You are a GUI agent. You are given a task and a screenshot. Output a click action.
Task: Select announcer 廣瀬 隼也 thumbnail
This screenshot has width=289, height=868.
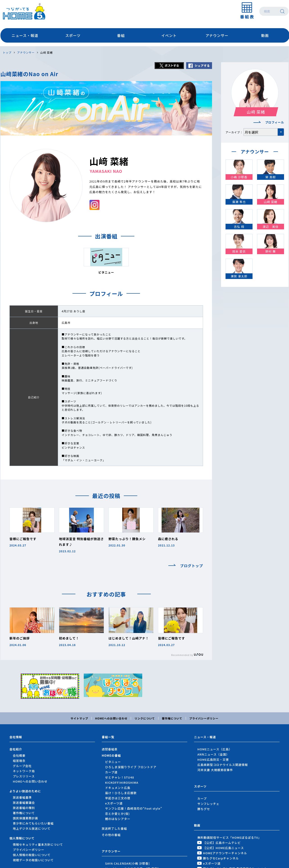[x=239, y=194]
